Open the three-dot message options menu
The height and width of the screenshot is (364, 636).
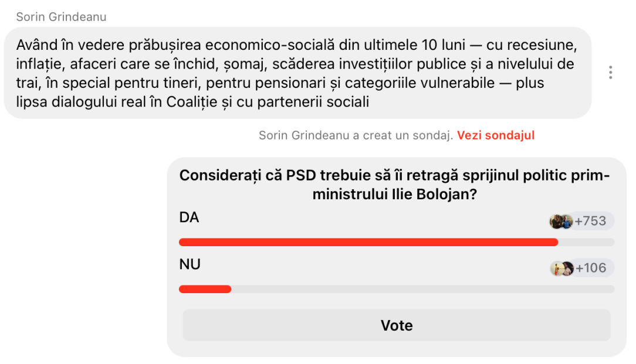pyautogui.click(x=611, y=73)
